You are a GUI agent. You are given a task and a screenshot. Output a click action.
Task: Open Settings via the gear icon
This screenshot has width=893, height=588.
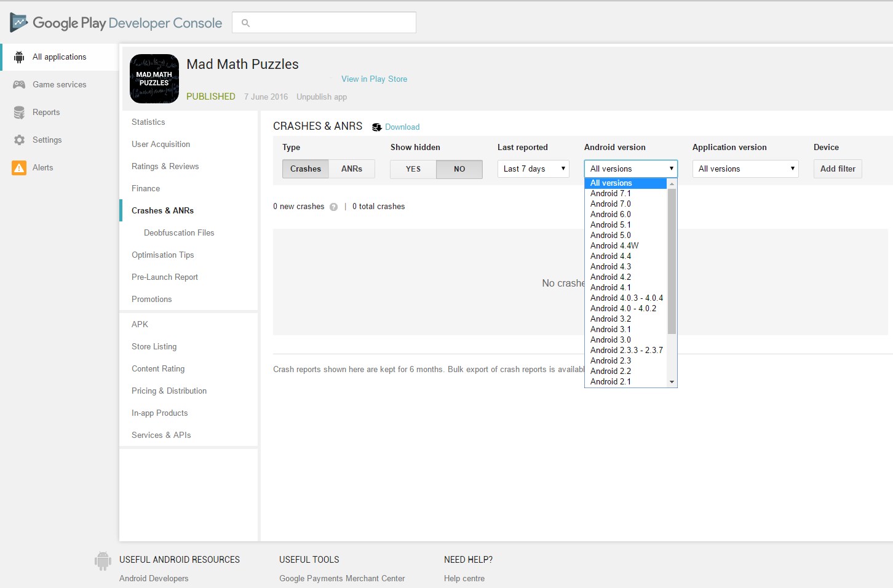pos(18,140)
